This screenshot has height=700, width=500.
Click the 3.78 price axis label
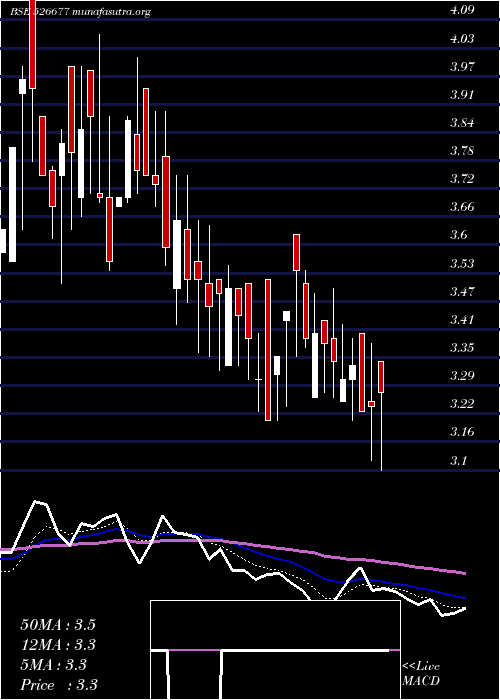462,151
